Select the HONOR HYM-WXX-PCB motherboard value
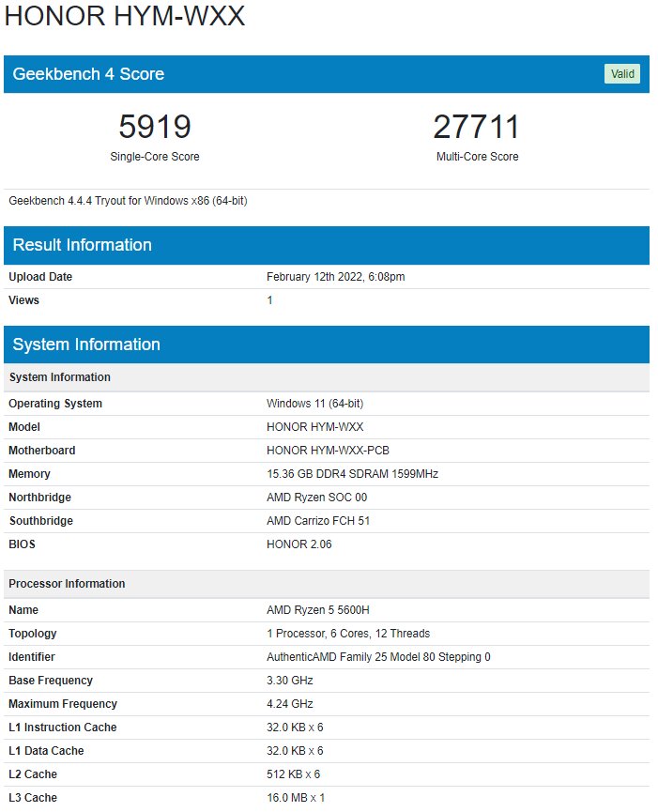Image resolution: width=658 pixels, height=812 pixels. coord(328,451)
